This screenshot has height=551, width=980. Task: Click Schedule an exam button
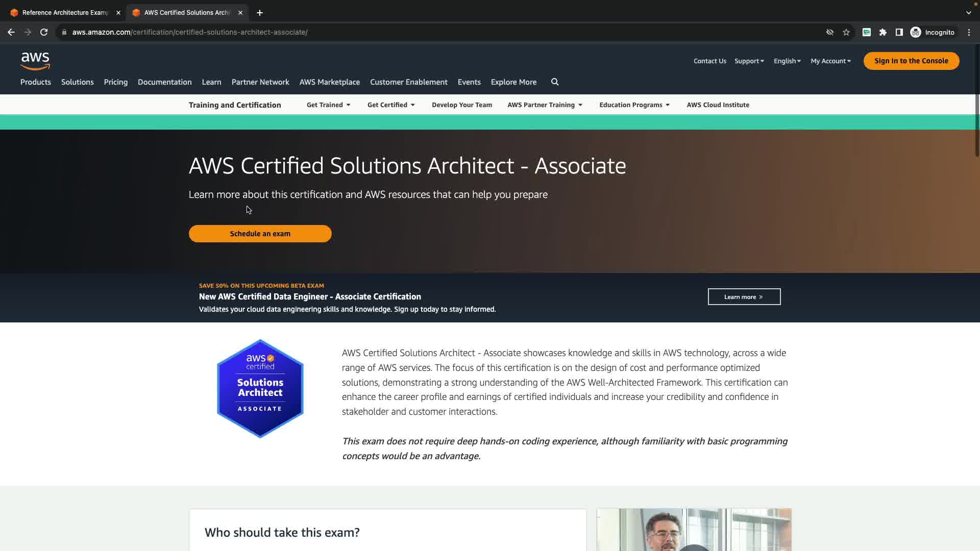click(x=260, y=234)
